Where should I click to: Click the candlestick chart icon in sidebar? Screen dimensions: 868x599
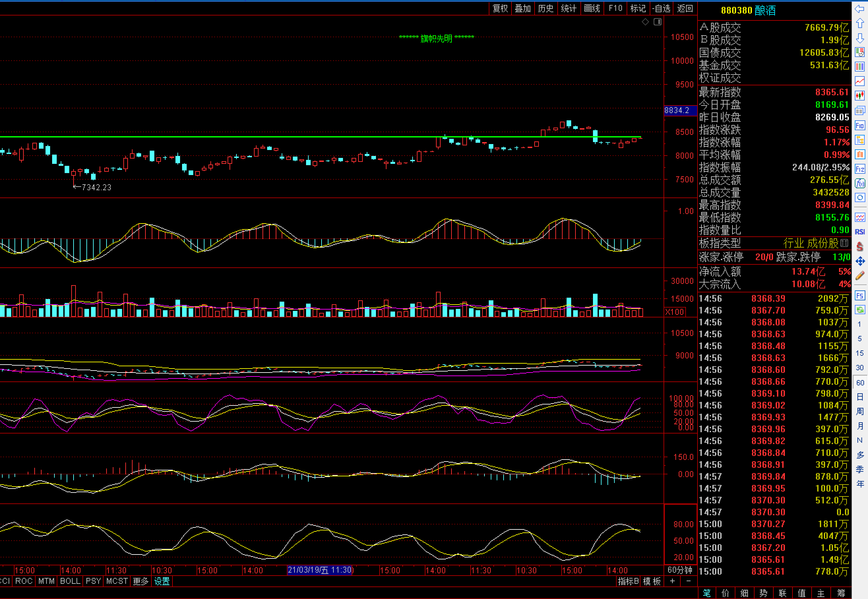pyautogui.click(x=860, y=95)
